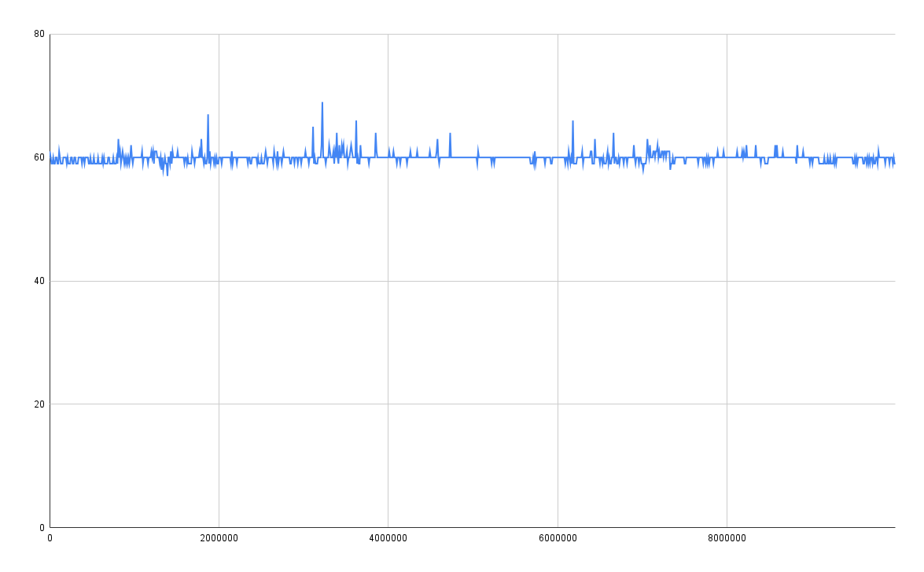Click the x-axis label 4000000
924x572 pixels.
[388, 538]
